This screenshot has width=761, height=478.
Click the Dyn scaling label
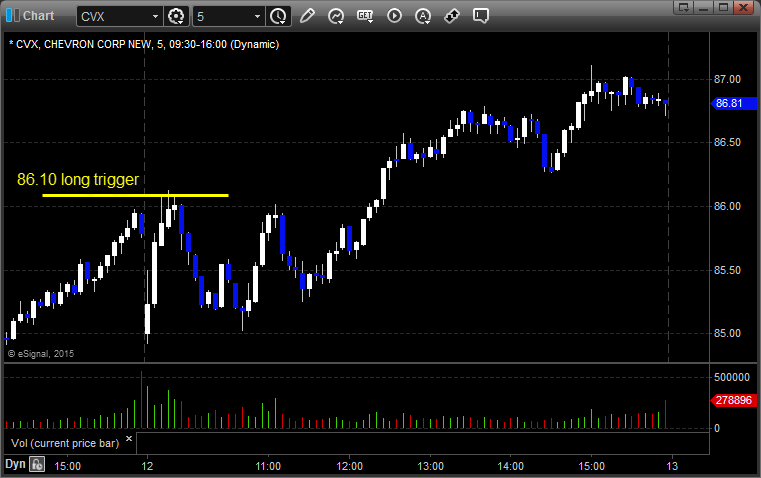[16, 464]
